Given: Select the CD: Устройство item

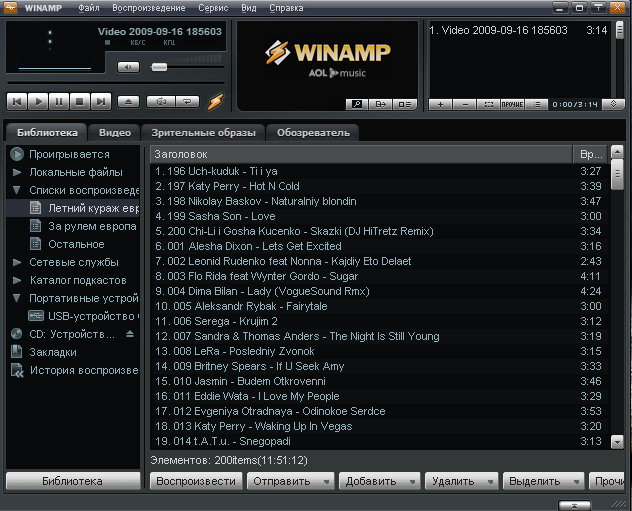Looking at the screenshot, I should coord(72,334).
